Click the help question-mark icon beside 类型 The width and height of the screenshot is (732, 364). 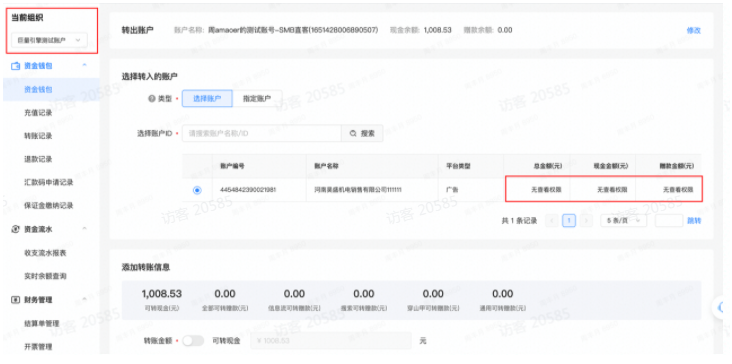coord(151,99)
